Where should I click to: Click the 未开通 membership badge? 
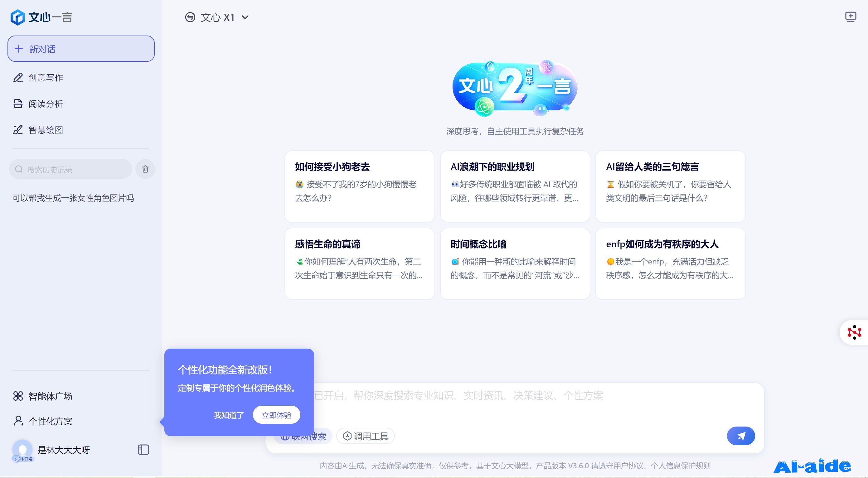pyautogui.click(x=23, y=459)
